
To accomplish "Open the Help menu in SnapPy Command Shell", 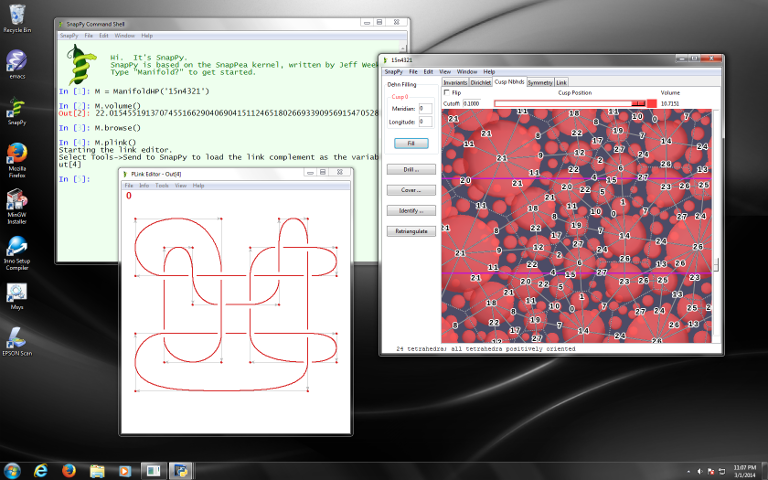I will (147, 36).
